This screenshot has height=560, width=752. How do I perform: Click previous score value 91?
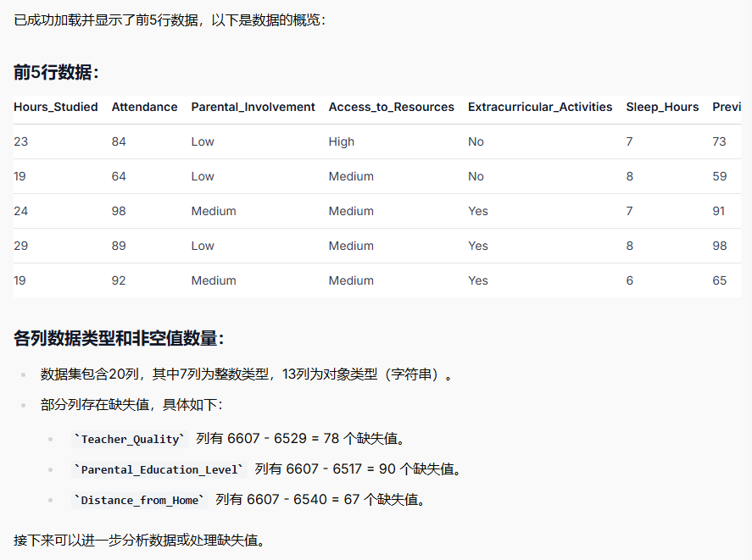click(718, 211)
